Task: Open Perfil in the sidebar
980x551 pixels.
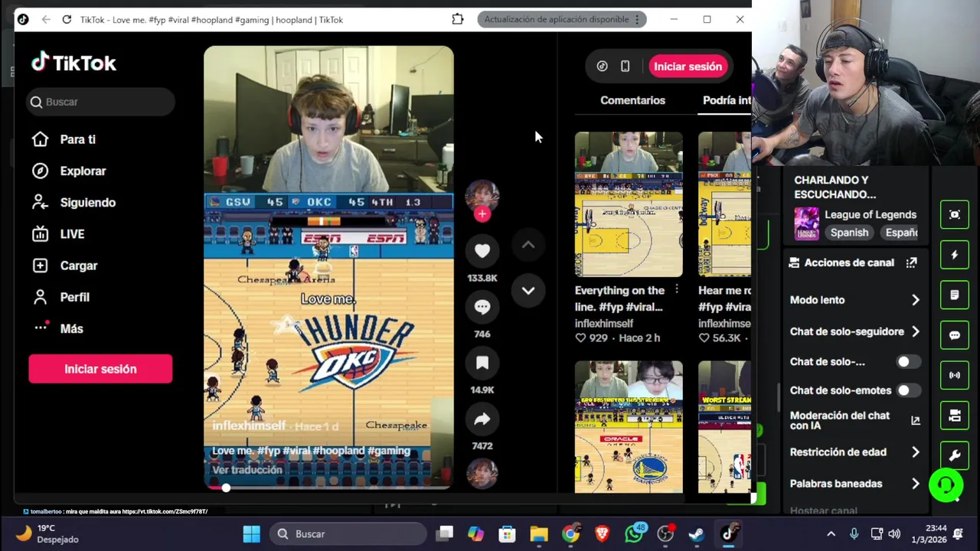Action: click(60, 297)
